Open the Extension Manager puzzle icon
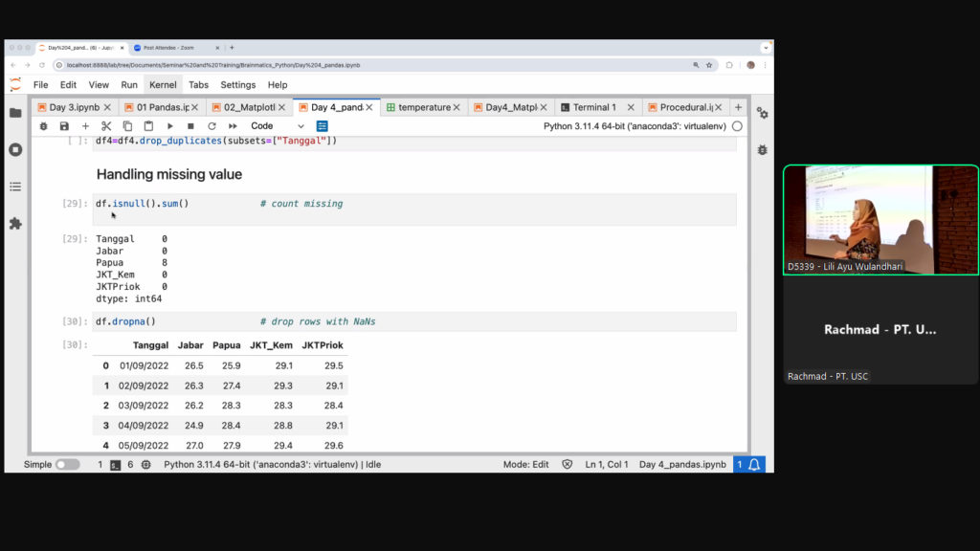The width and height of the screenshot is (980, 551). point(15,223)
